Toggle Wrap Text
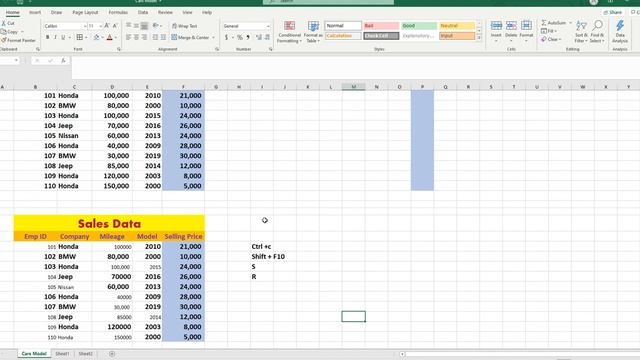Viewport: 640px width, 360px height. pos(185,26)
